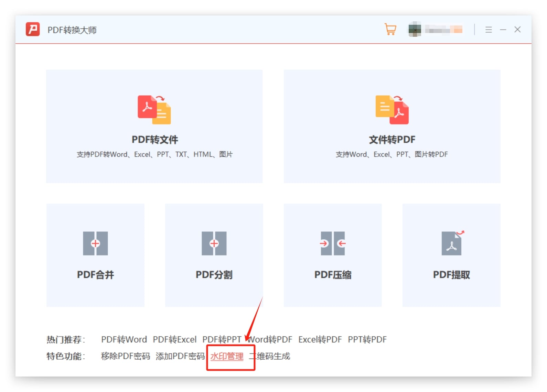This screenshot has width=547, height=392.
Task: Select 移除PDF密码 feature
Action: [126, 356]
